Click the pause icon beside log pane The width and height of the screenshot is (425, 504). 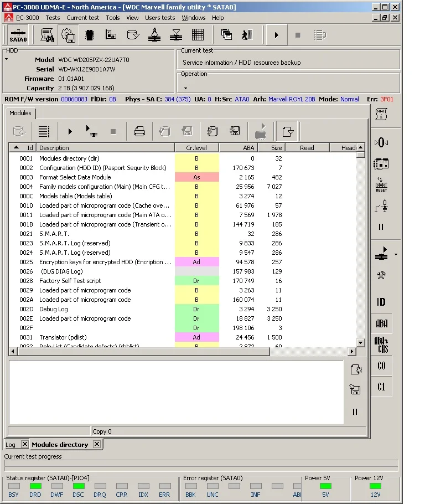(x=355, y=412)
